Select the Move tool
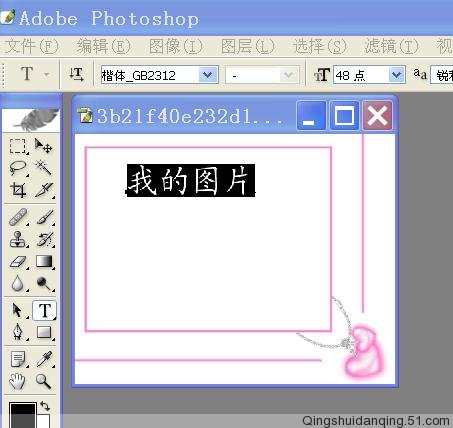The height and width of the screenshot is (428, 453). (x=44, y=146)
